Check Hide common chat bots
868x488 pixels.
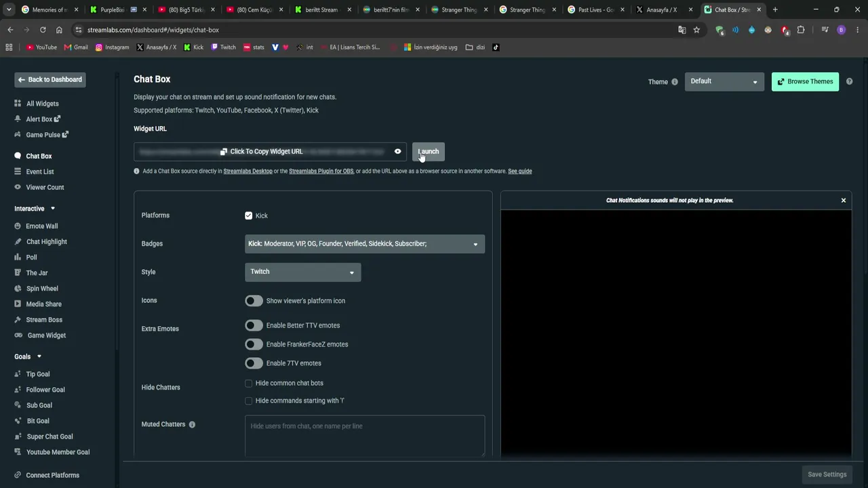[x=249, y=383]
